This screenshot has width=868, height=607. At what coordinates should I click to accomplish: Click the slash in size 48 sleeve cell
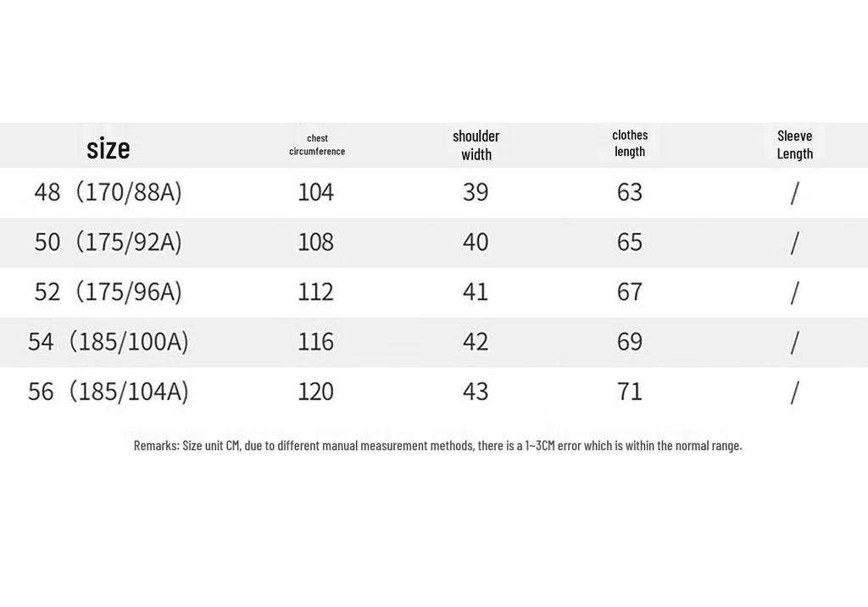(795, 193)
